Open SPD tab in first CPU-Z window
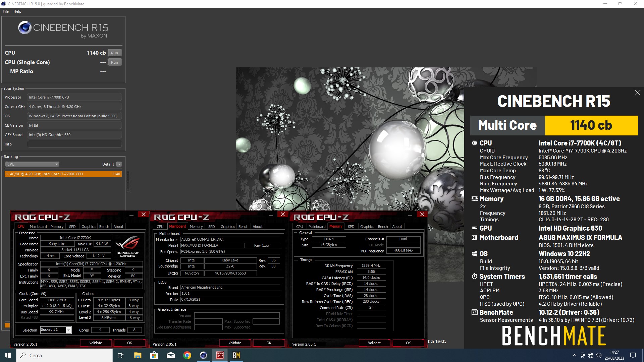Viewport: 644px width, 362px height. [72, 227]
